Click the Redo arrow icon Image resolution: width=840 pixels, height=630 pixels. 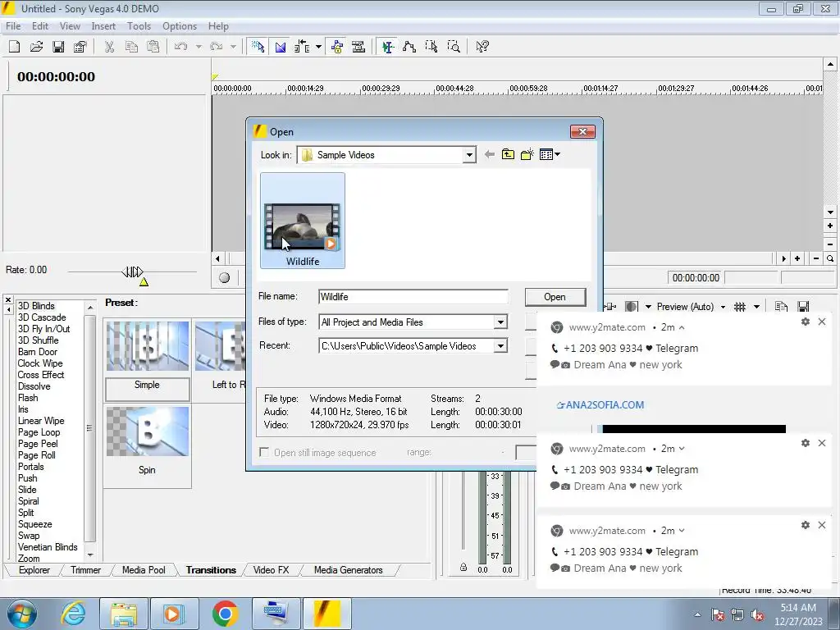pos(217,47)
